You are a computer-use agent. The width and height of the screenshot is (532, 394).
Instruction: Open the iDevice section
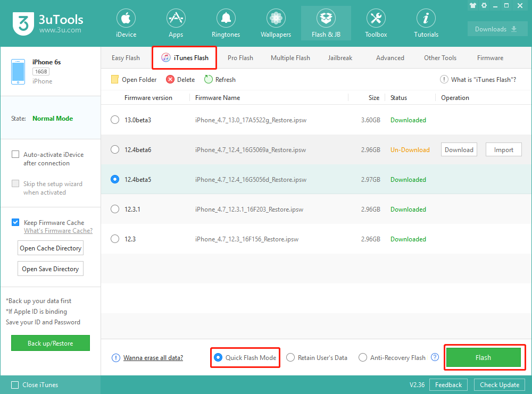tap(126, 24)
